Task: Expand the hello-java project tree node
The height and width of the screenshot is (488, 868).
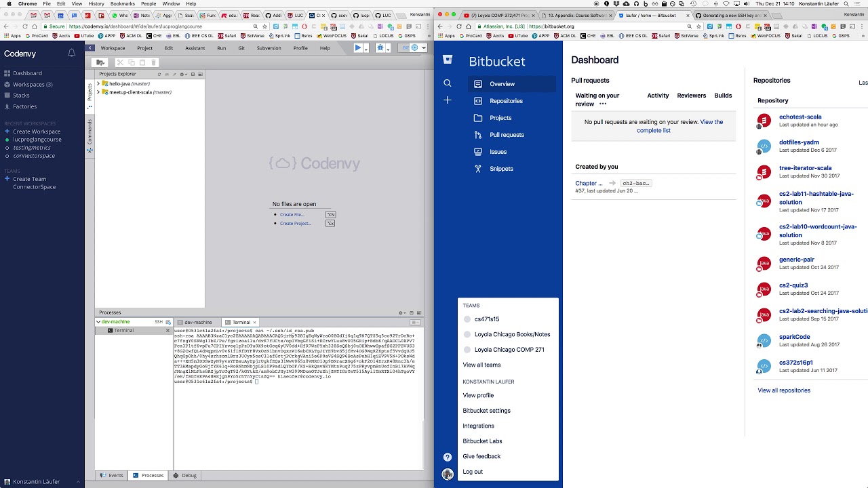Action: click(98, 83)
